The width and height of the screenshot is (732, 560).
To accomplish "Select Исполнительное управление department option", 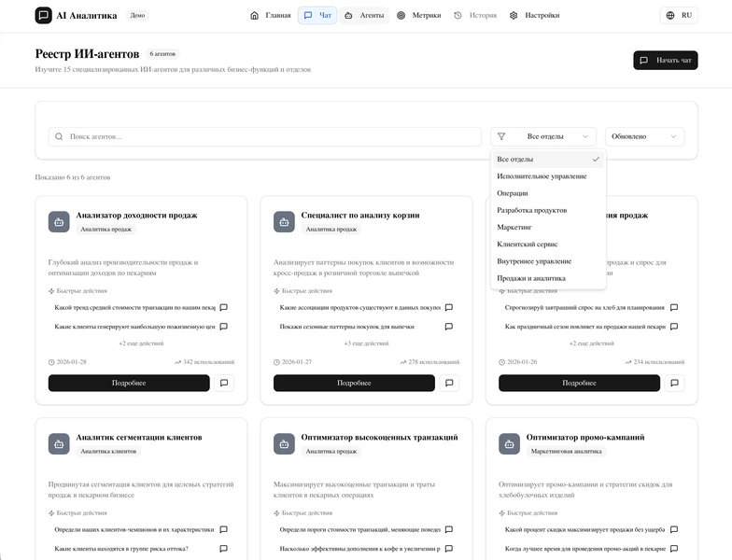I will (548, 176).
